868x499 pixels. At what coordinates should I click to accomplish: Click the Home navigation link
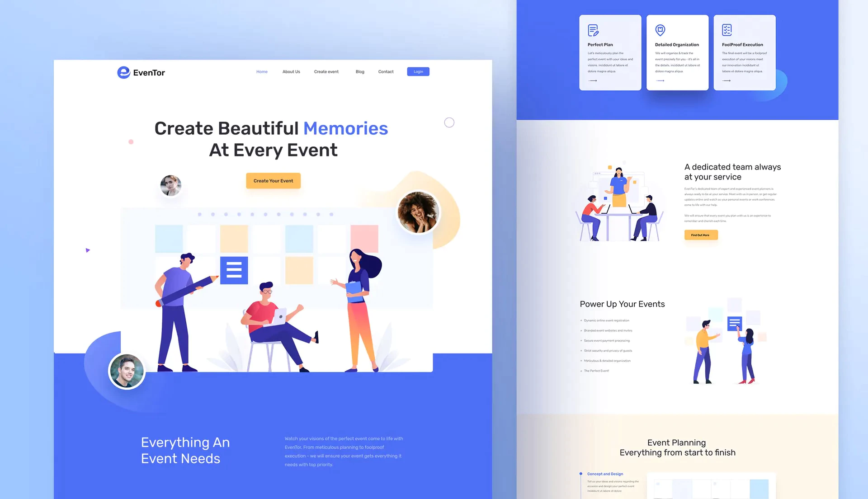262,71
